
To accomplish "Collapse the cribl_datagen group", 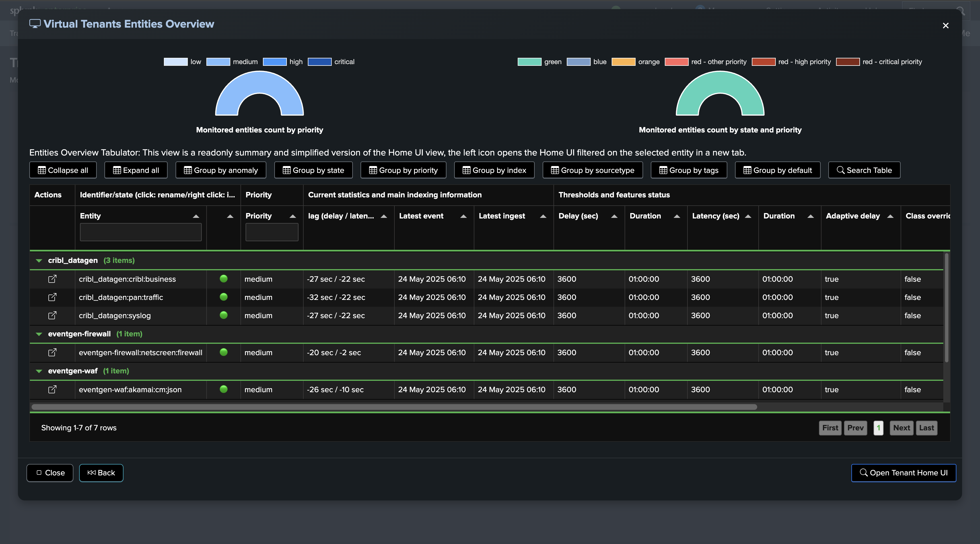I will (x=39, y=260).
